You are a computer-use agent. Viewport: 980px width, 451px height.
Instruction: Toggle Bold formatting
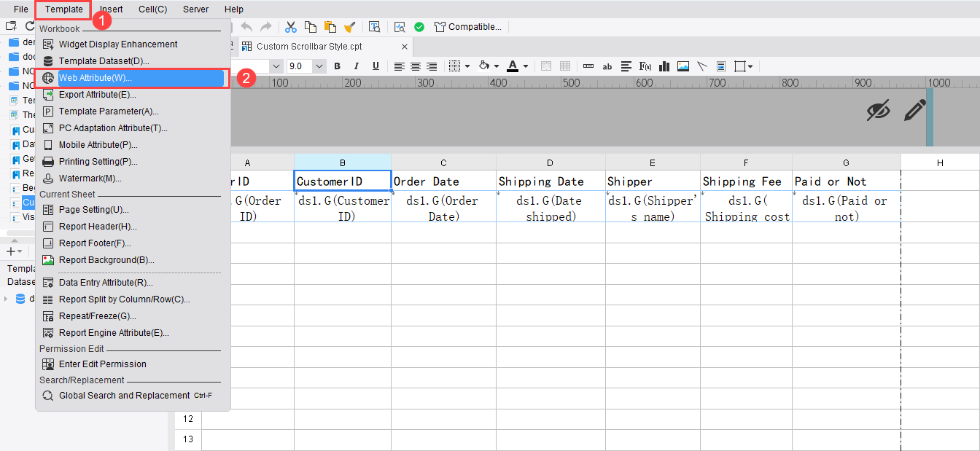(x=336, y=66)
